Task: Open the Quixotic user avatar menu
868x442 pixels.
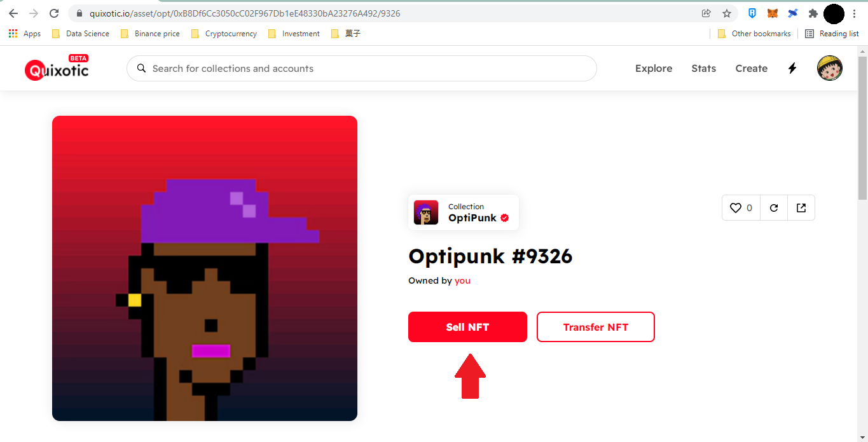Action: click(830, 68)
